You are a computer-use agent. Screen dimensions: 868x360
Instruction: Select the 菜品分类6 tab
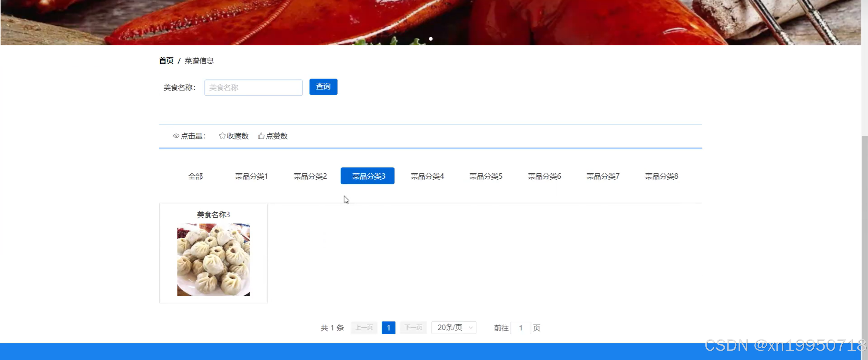[x=544, y=176]
